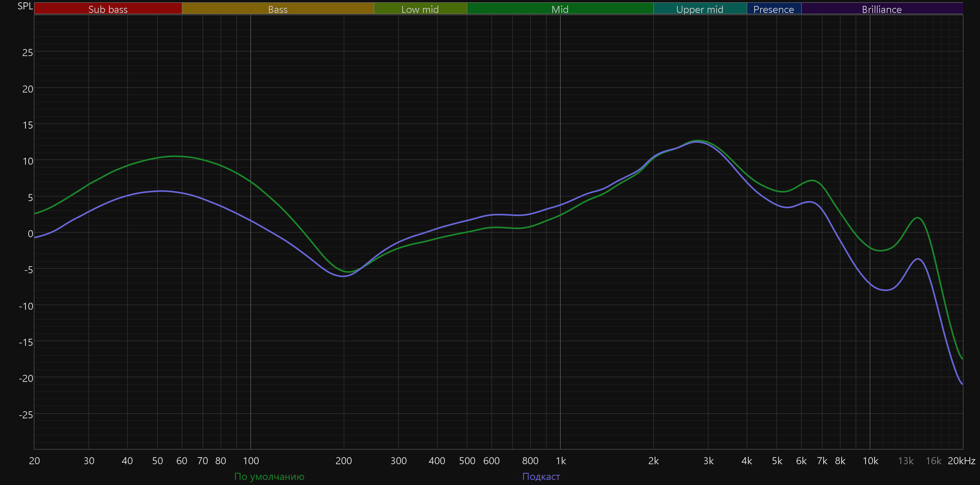
Task: Click the 100 Hz axis label
Action: (251, 461)
